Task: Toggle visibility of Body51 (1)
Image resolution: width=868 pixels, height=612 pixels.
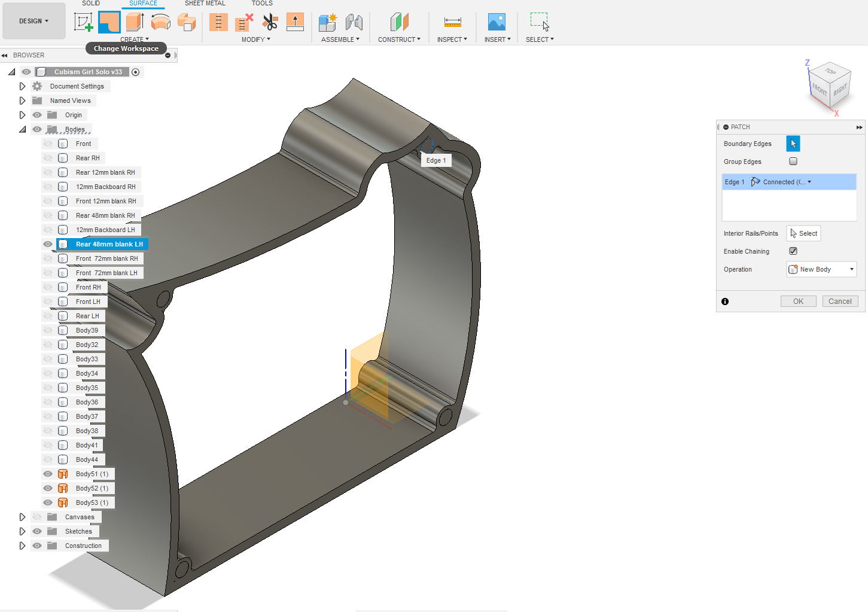Action: click(x=48, y=474)
